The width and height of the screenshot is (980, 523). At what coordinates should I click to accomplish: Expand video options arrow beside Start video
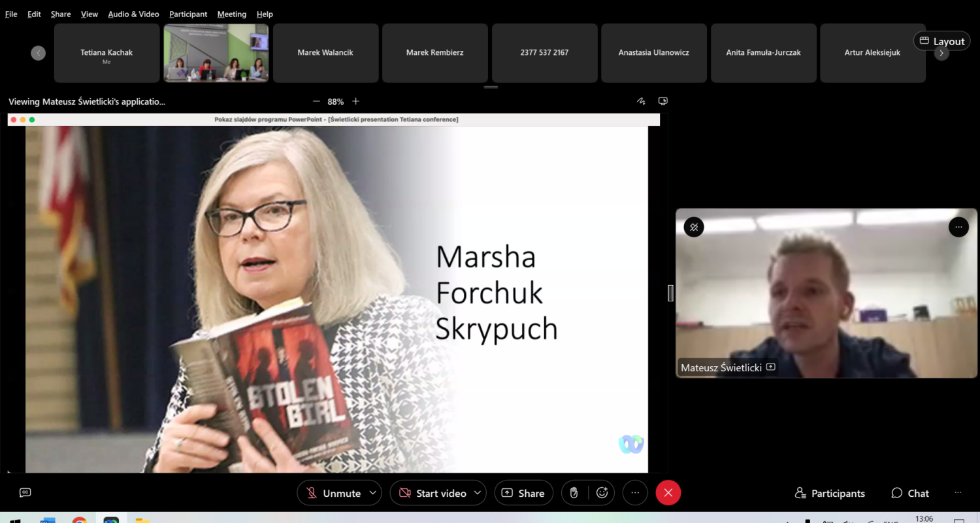point(477,493)
